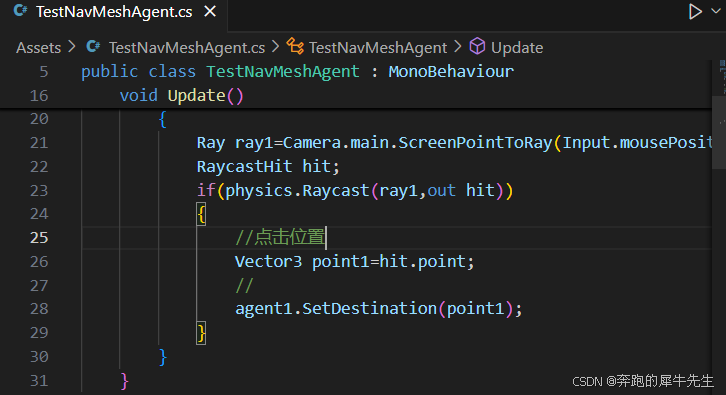Click line number 28 in gutter
Image resolution: width=726 pixels, height=395 pixels.
point(39,309)
